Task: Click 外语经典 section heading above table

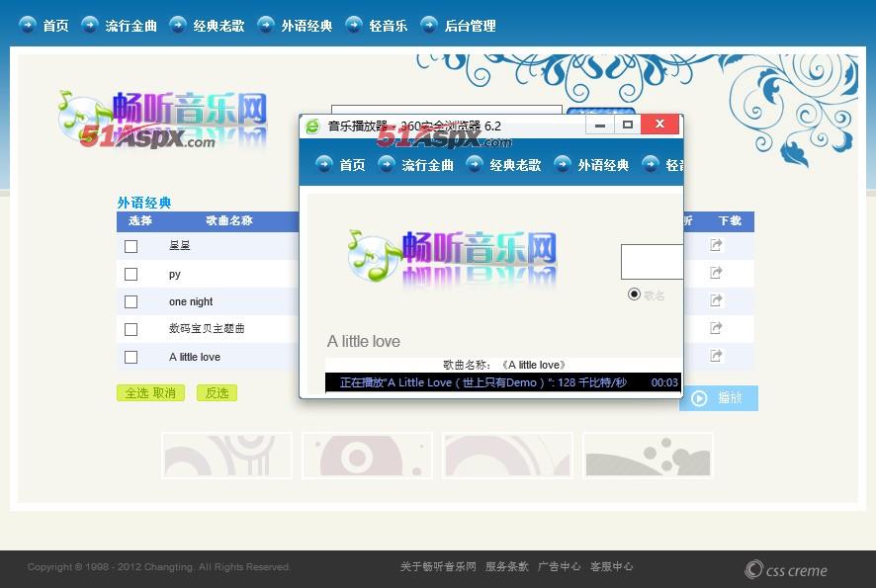Action: coord(144,203)
